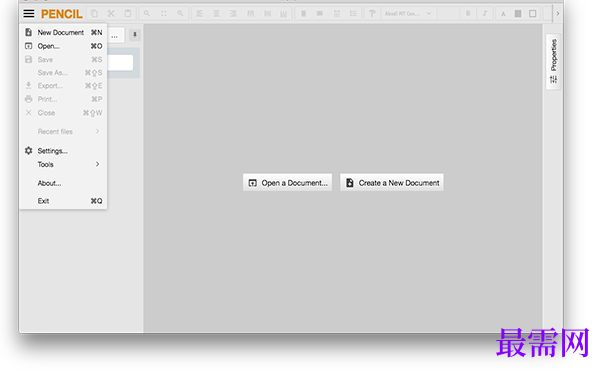Choose New Document from the menu
The height and width of the screenshot is (374, 608).
click(x=63, y=33)
